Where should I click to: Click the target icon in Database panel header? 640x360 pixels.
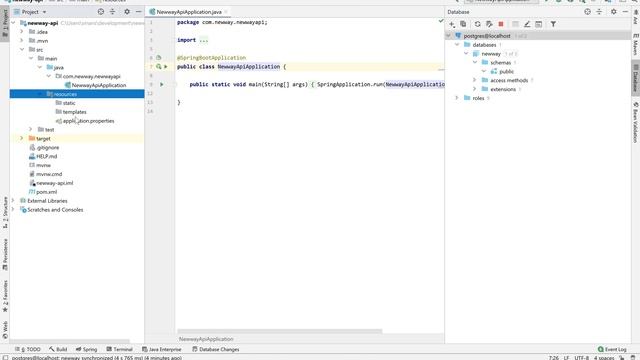(x=587, y=12)
